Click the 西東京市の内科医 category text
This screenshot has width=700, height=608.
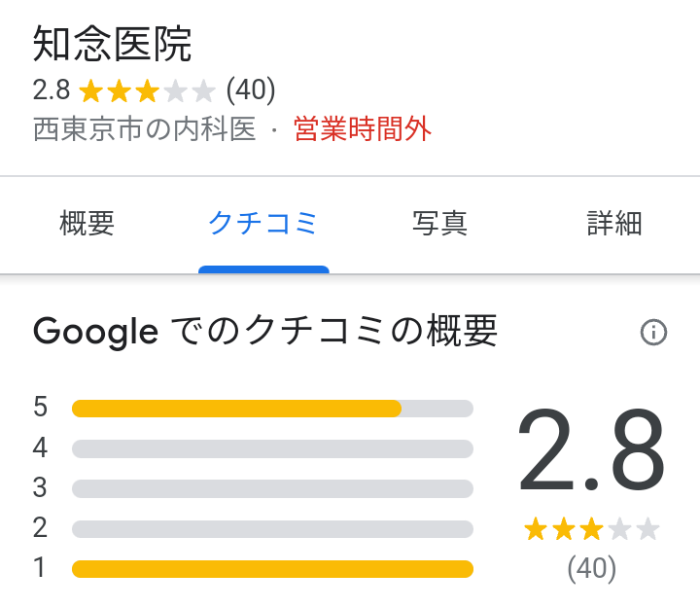[144, 129]
